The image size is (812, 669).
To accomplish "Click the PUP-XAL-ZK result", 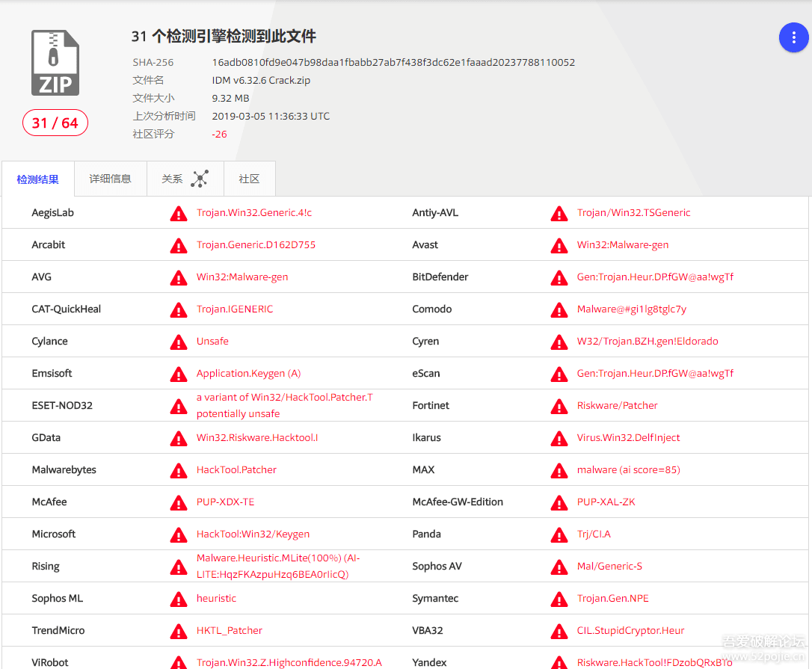I will [606, 502].
